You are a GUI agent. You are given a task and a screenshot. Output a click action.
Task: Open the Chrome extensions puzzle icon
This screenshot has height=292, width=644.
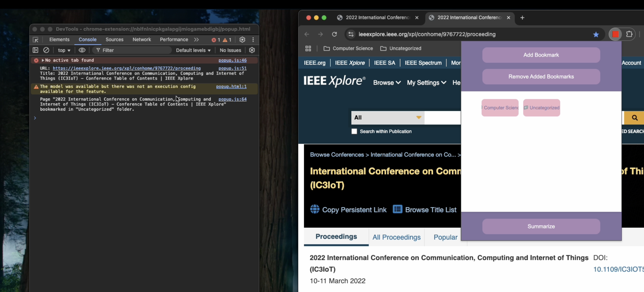(629, 34)
